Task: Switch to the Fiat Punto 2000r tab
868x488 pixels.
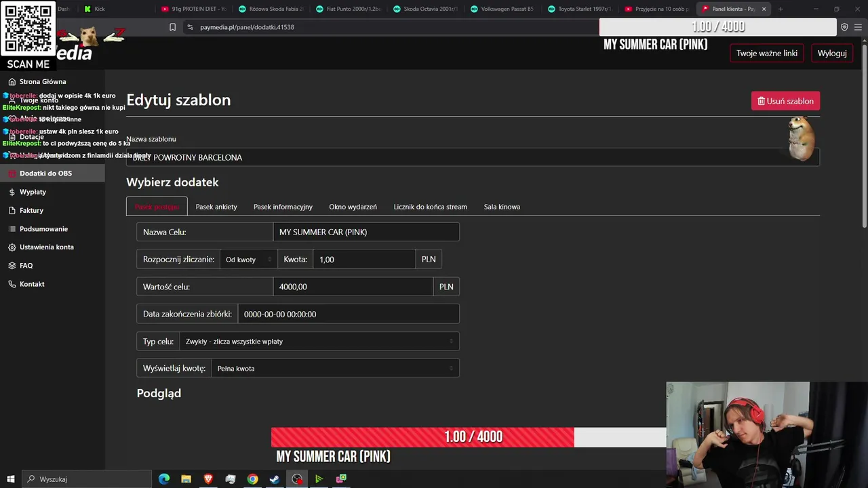Action: [x=349, y=9]
